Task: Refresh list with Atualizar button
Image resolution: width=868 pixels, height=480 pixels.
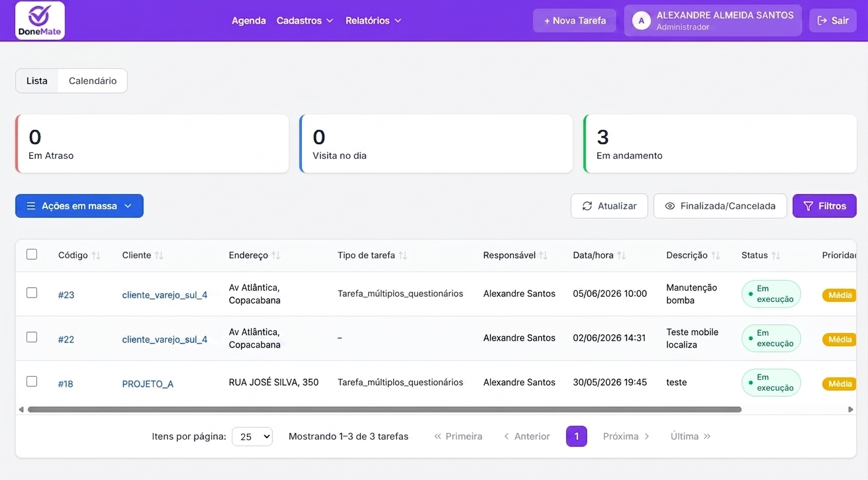Action: [609, 206]
